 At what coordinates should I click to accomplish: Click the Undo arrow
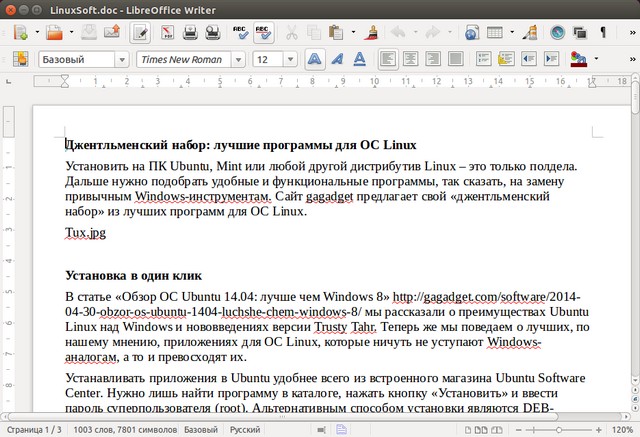[x=398, y=32]
